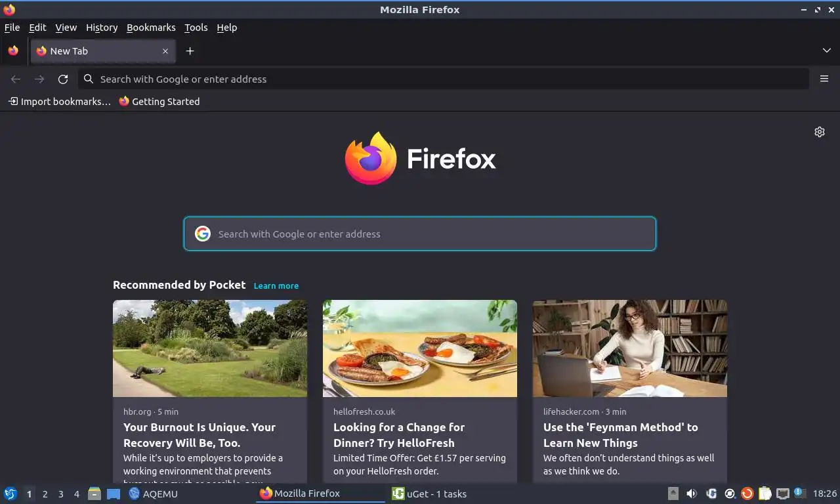This screenshot has width=840, height=504.
Task: Switch to workspace 1 in the pager
Action: pos(29,494)
